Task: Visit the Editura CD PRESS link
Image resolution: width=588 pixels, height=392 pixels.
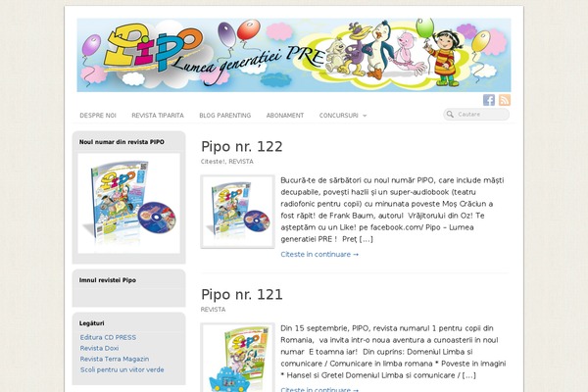Action: pyautogui.click(x=108, y=337)
